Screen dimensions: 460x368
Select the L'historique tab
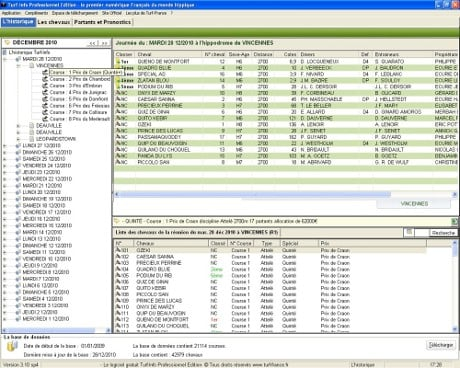[x=18, y=22]
